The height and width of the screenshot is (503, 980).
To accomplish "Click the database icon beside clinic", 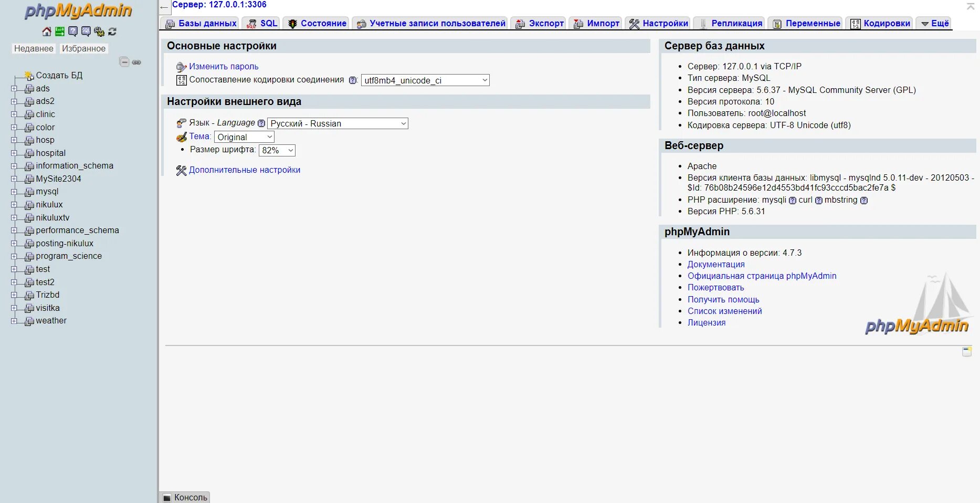I will pyautogui.click(x=29, y=114).
